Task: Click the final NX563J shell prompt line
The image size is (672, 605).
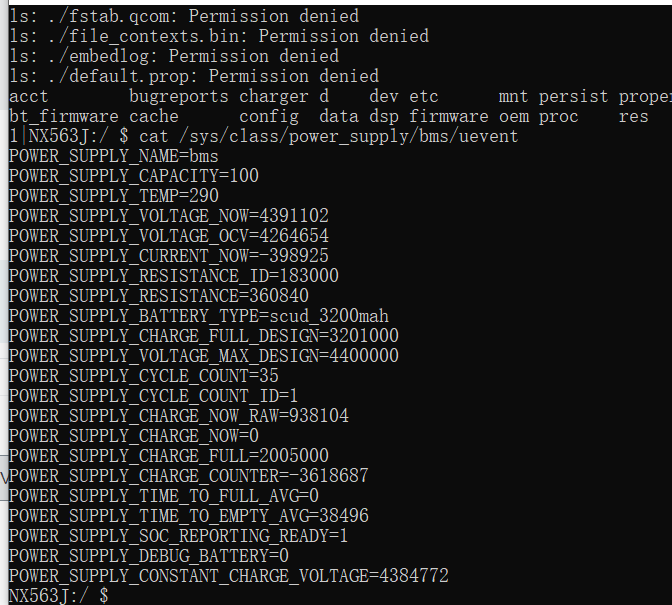Action: tap(58, 595)
